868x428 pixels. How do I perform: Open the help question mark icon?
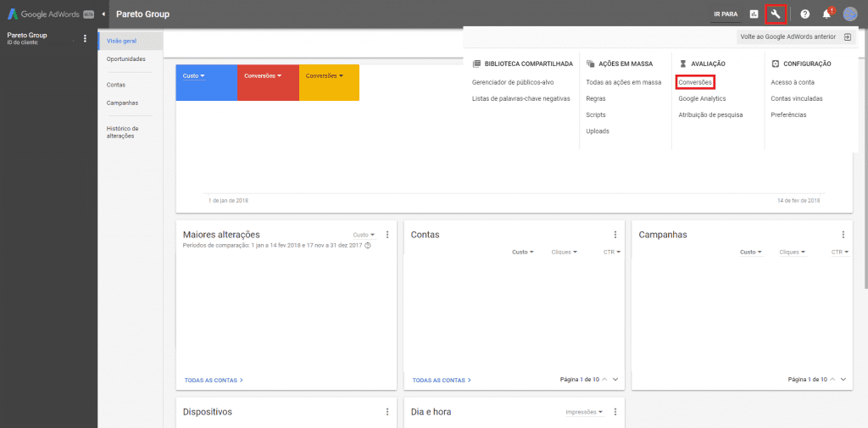coord(805,14)
